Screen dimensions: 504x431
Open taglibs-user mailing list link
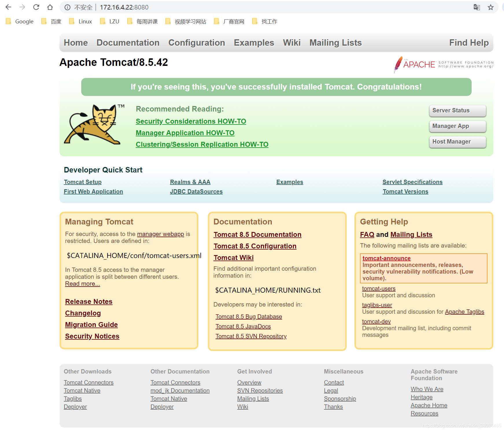tap(377, 305)
